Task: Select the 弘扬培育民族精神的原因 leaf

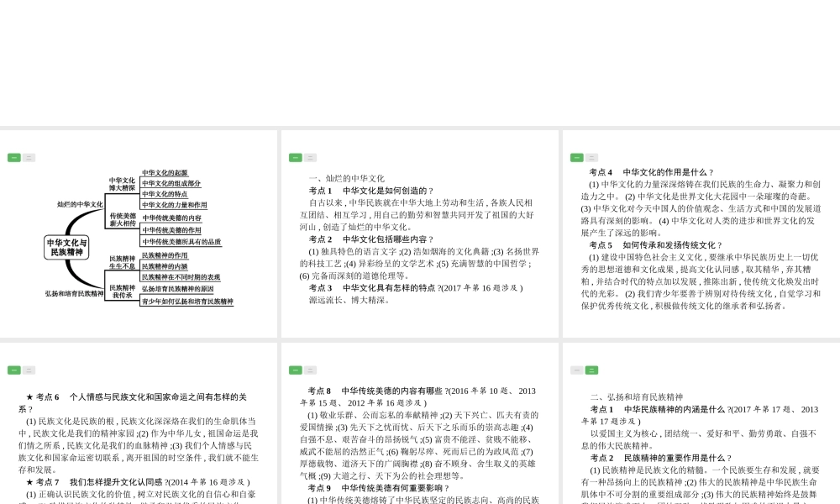Action: (178, 289)
